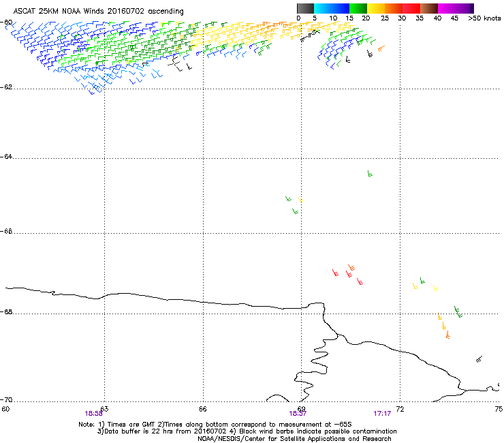Click the purple 17:17 time label

click(382, 414)
